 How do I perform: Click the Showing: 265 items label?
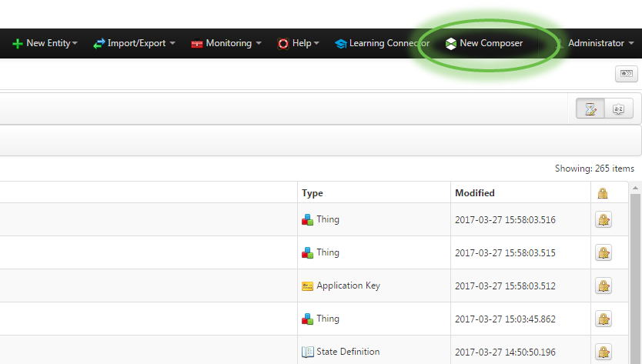click(594, 169)
